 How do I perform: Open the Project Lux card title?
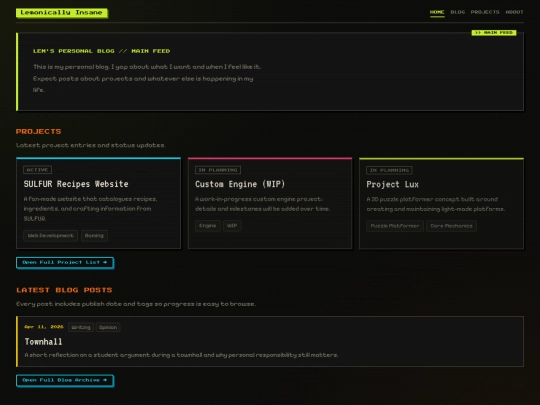(x=392, y=185)
